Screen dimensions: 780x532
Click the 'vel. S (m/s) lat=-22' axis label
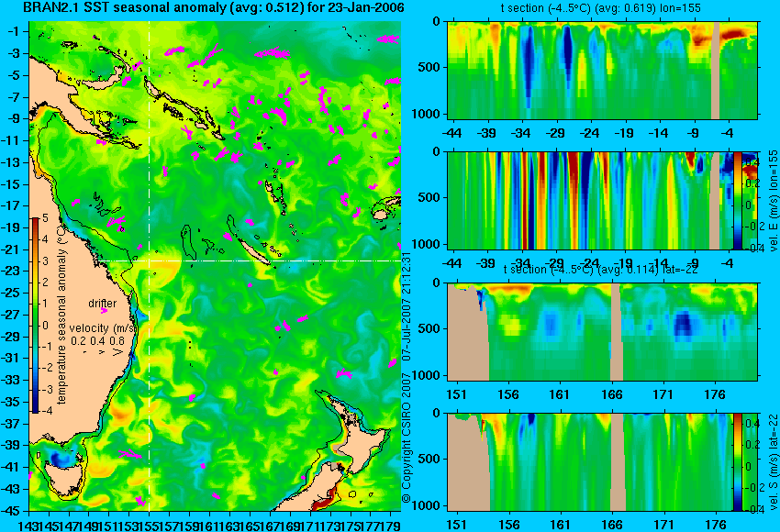click(773, 462)
